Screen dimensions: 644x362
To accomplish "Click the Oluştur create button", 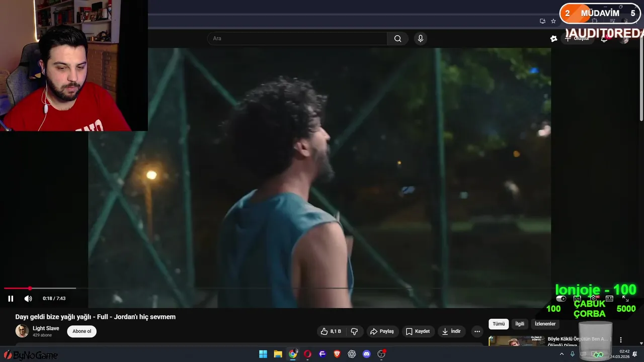I will (x=577, y=38).
